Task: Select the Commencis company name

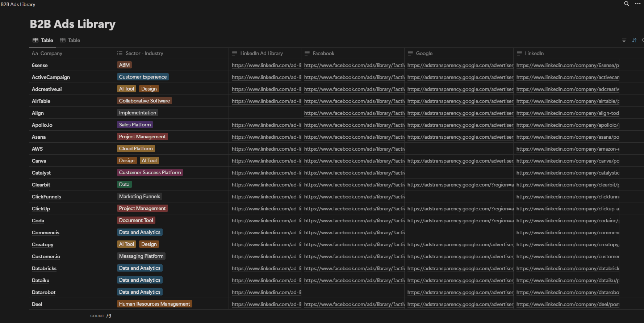Action: pyautogui.click(x=46, y=232)
